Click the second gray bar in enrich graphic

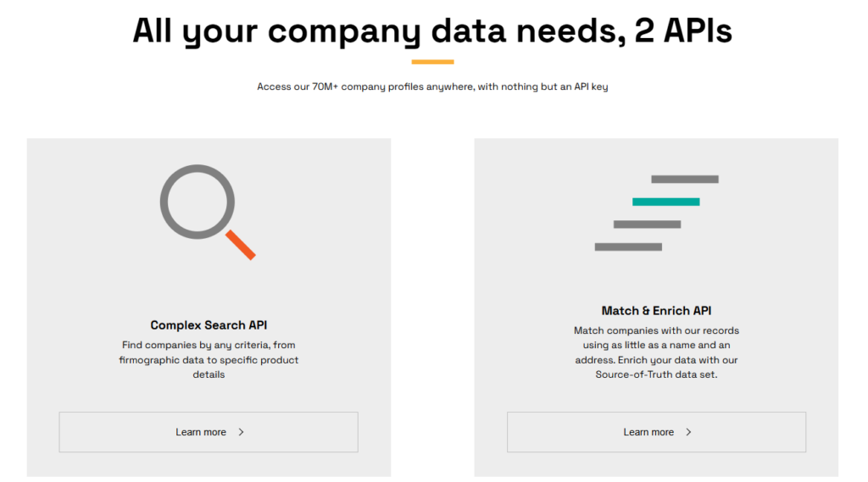[647, 224]
